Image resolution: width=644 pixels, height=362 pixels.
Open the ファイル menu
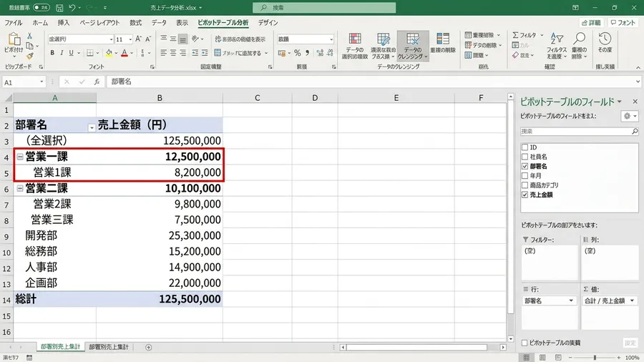[x=13, y=23]
